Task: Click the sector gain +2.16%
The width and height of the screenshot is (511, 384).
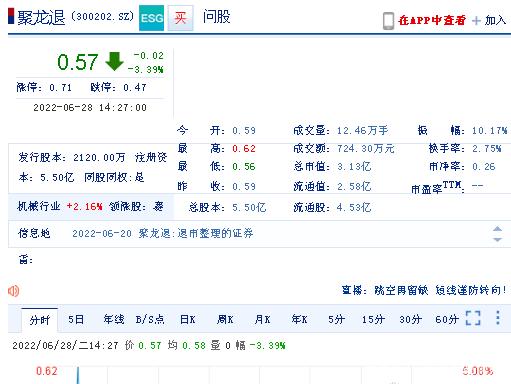Action: coord(85,207)
